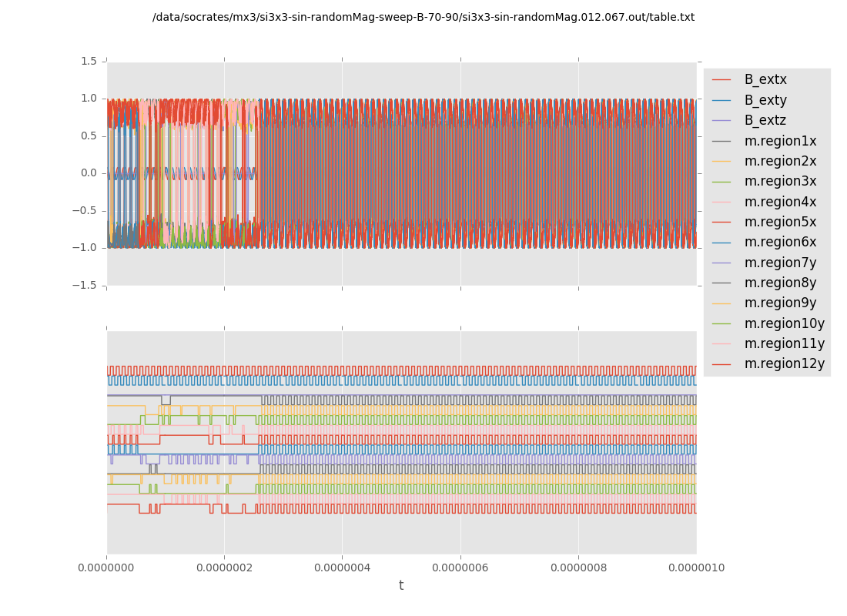
Task: Click the 1.5 y-axis tick label
Action: click(89, 61)
